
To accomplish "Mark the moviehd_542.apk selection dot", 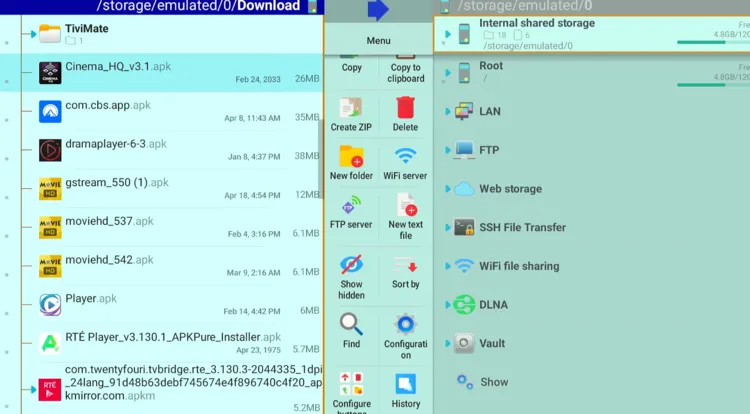I will 7,275.
